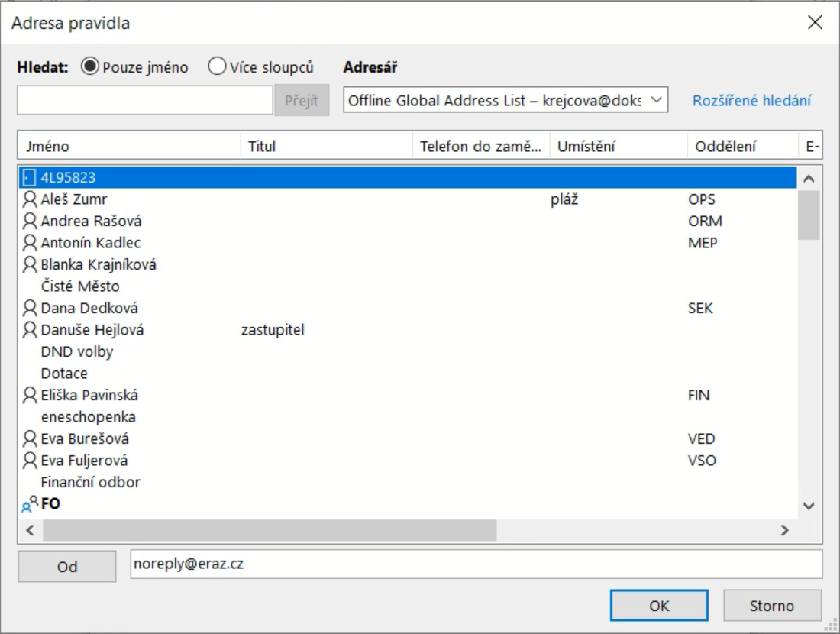Click the group icon next to FO
This screenshot has width=840, height=634.
click(30, 504)
